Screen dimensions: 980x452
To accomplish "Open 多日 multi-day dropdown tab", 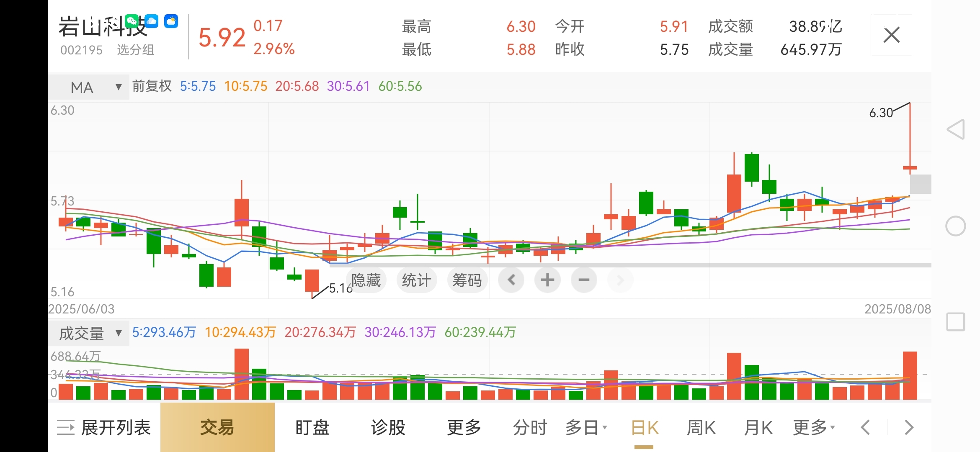I will pyautogui.click(x=586, y=428).
